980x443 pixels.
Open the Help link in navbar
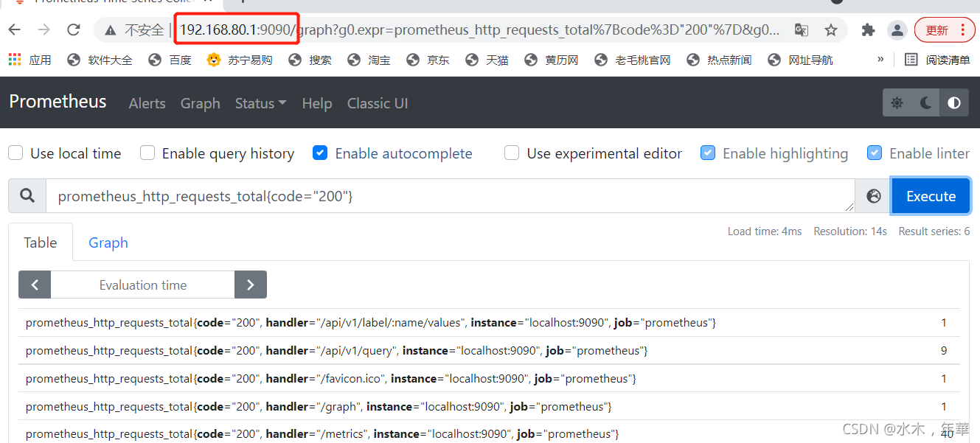(x=317, y=103)
